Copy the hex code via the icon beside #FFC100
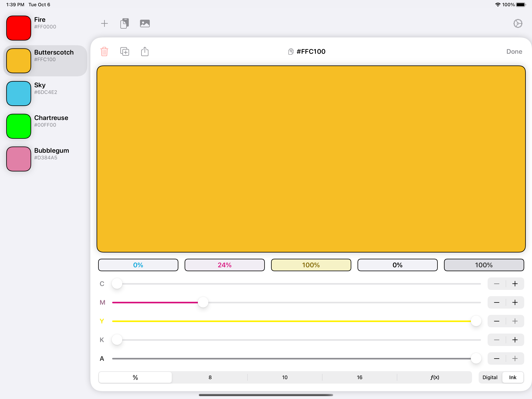Screen dimensions: 532x399 [291, 51]
